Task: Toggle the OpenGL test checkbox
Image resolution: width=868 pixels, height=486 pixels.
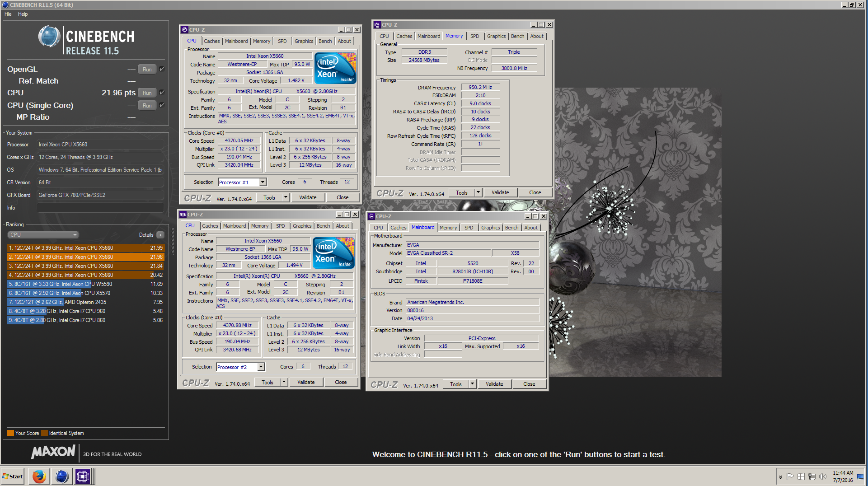Action: click(162, 69)
